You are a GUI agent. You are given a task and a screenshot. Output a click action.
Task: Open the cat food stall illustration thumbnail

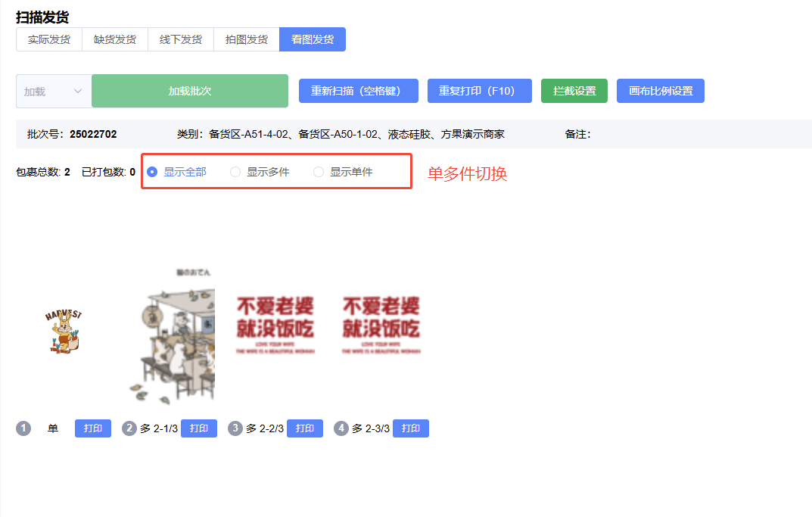click(173, 337)
